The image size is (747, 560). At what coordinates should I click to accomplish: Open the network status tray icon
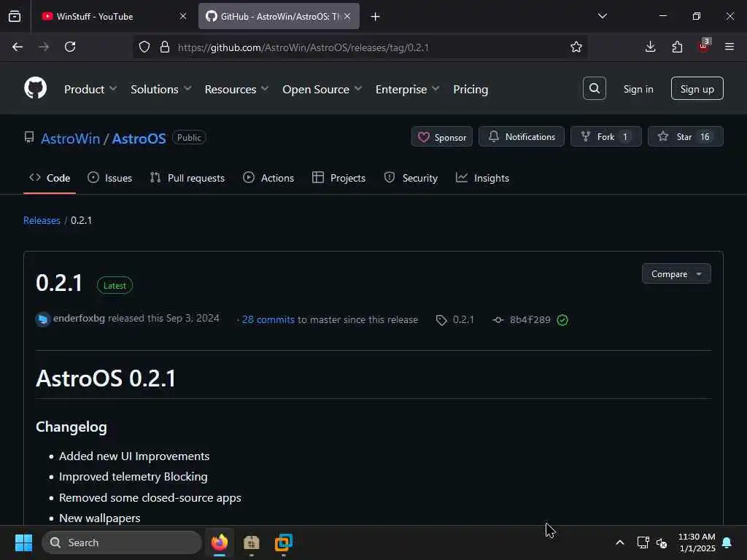click(x=643, y=542)
